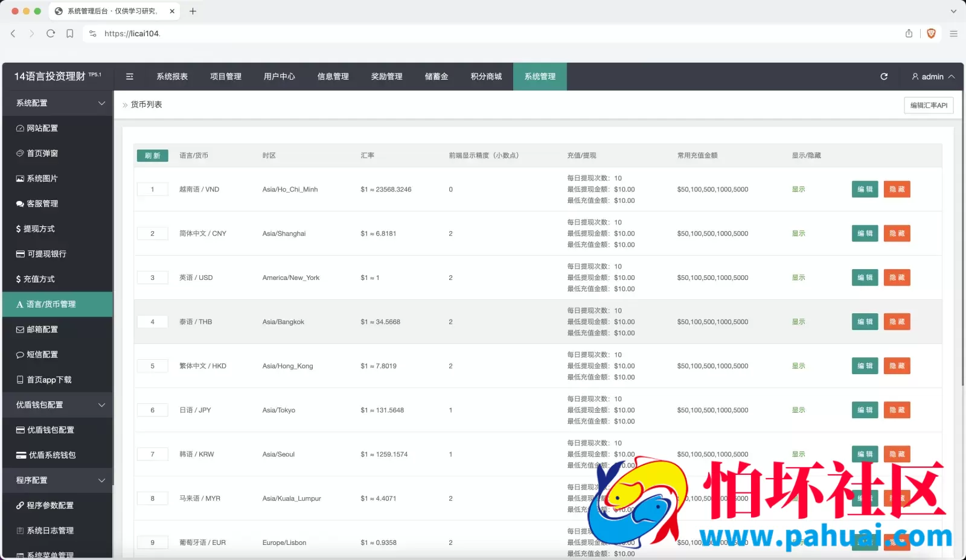Open Brave shields icon
This screenshot has width=966, height=560.
pos(931,34)
